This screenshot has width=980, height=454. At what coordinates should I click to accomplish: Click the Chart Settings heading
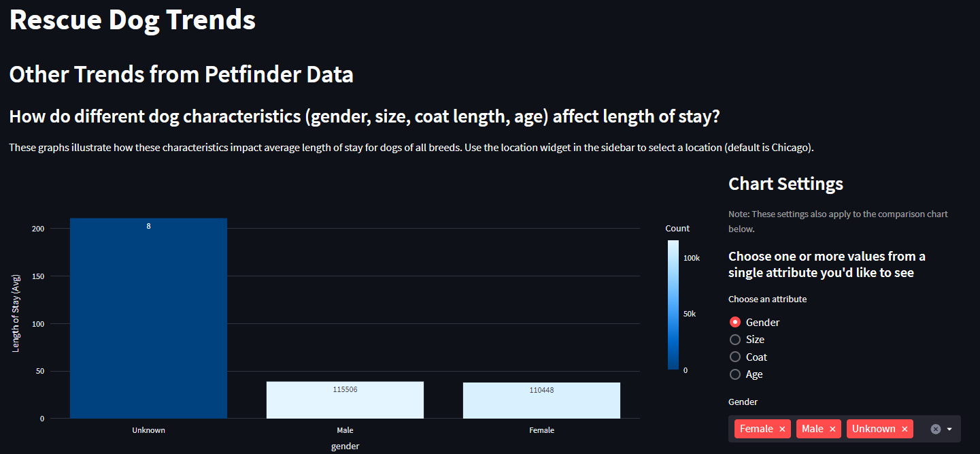(x=785, y=184)
